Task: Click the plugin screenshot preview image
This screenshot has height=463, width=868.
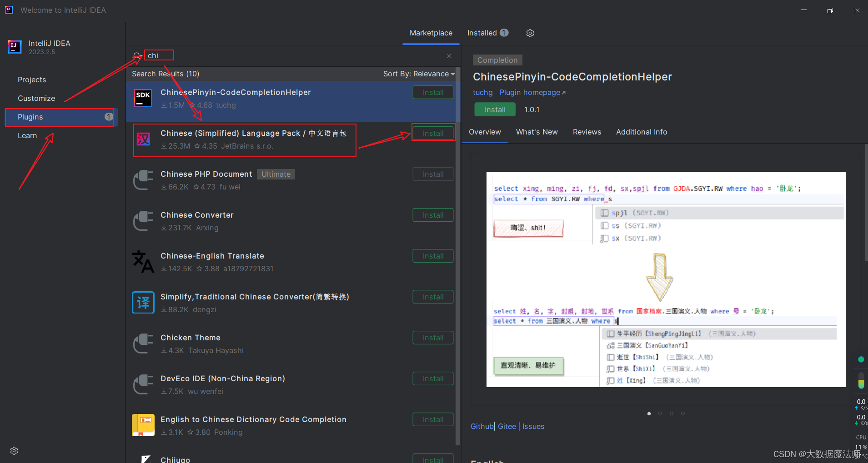Action: click(666, 279)
